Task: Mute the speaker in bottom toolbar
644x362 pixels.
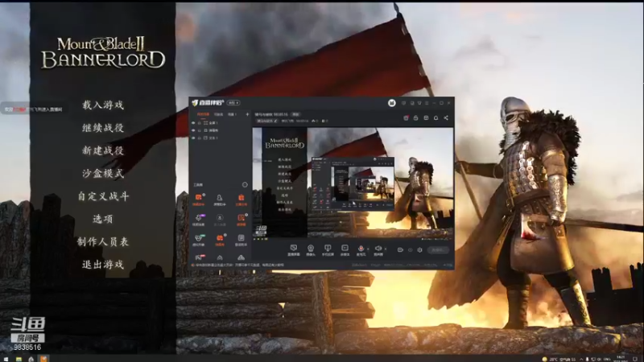Action: coord(378,250)
